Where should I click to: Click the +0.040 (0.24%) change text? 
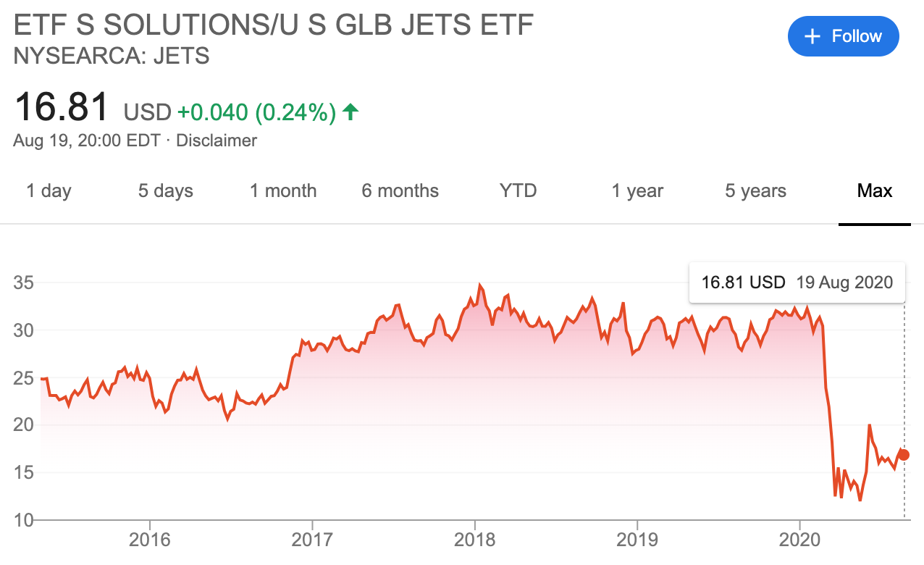pos(256,112)
